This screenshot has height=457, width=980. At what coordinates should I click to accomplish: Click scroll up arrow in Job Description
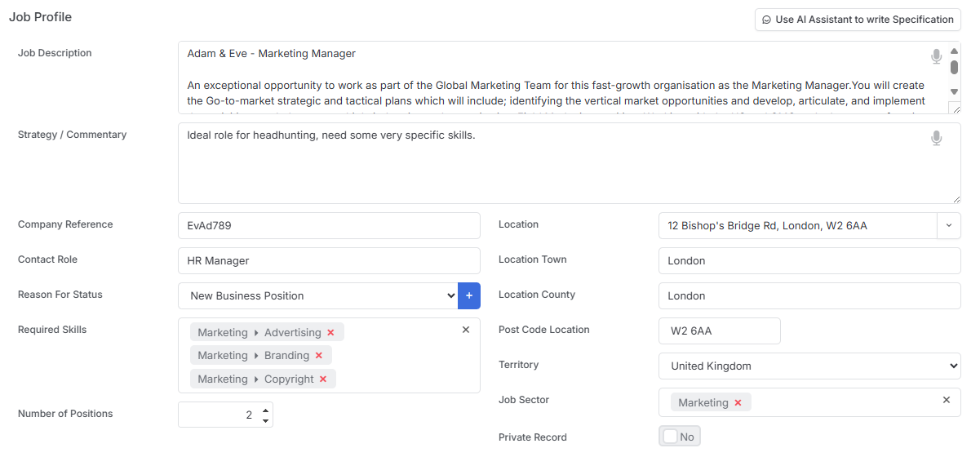pos(954,51)
